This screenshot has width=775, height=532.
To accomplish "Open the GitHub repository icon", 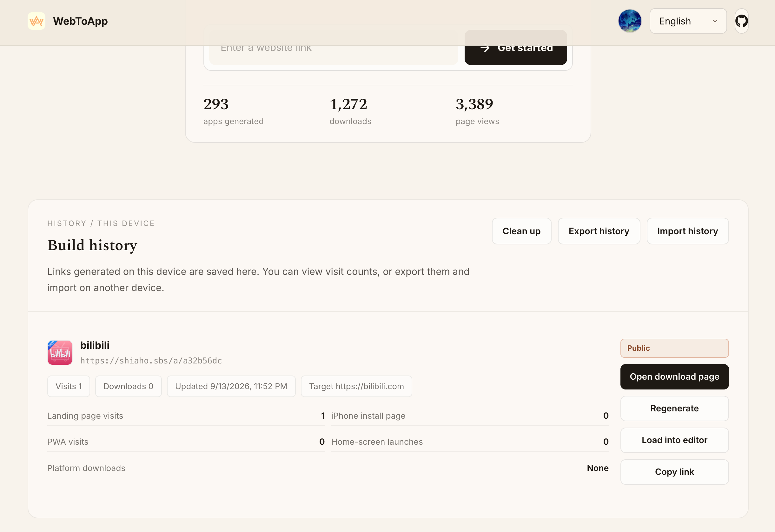I will (741, 21).
